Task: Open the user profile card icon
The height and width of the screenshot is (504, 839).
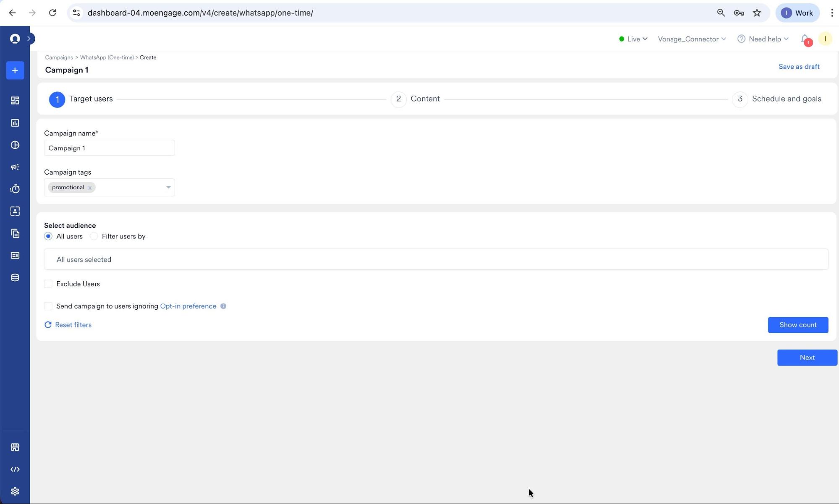Action: 15,211
